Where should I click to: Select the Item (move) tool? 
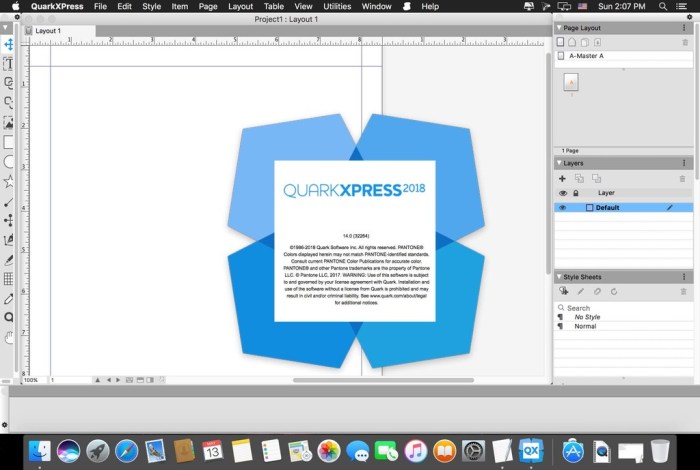click(x=9, y=44)
